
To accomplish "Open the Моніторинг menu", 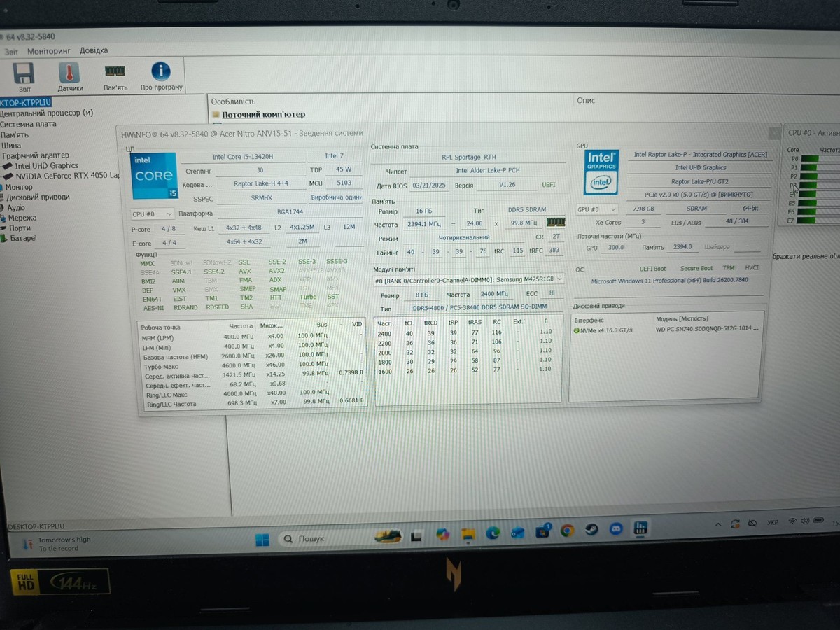I will (49, 51).
